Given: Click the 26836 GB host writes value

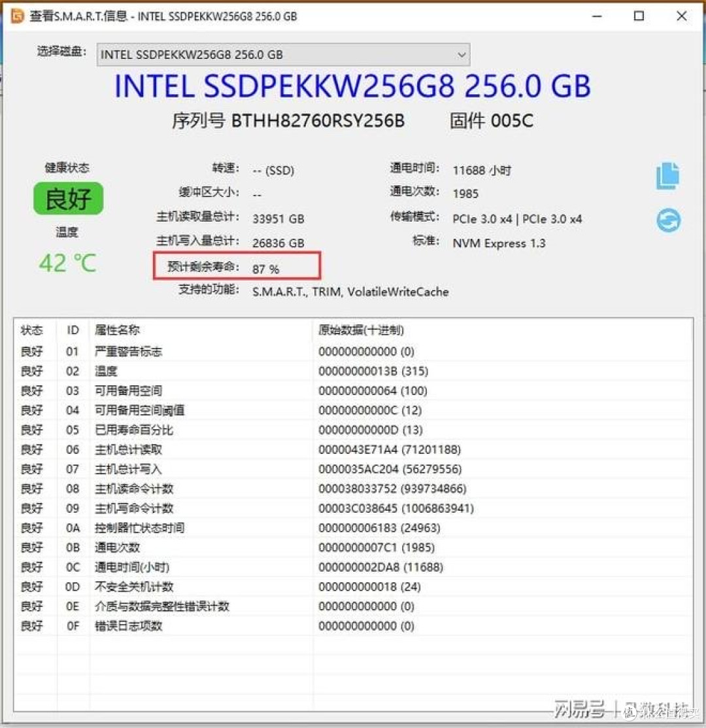Looking at the screenshot, I should pyautogui.click(x=278, y=243).
